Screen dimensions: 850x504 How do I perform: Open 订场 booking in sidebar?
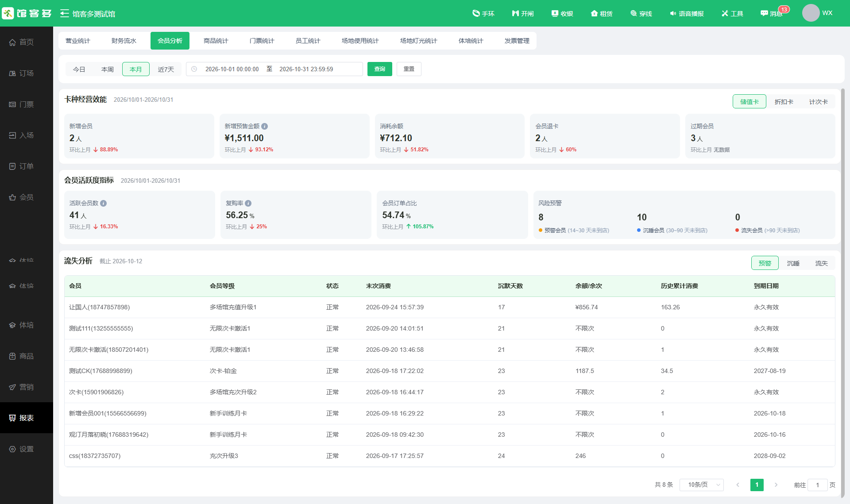[27, 73]
